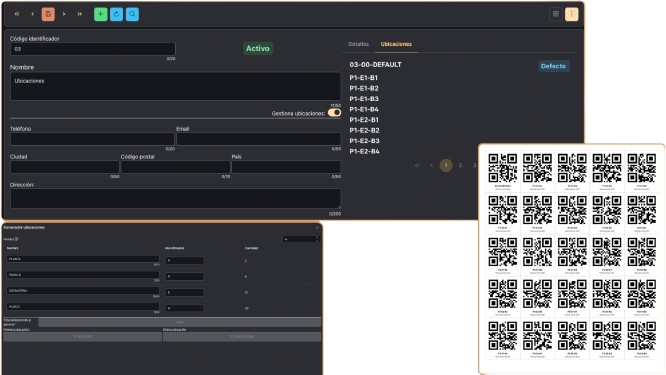Click the Primera ubicación preview field

[x=82, y=337]
